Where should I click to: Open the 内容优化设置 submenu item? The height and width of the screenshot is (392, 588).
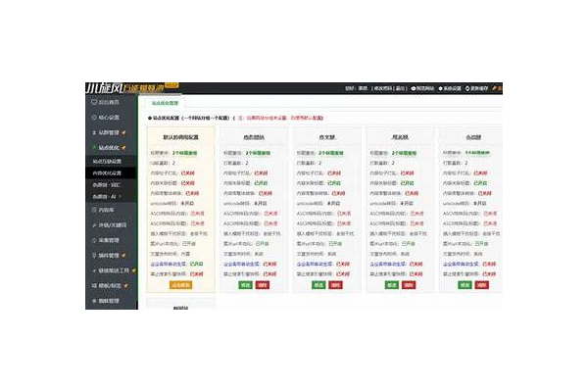[109, 172]
